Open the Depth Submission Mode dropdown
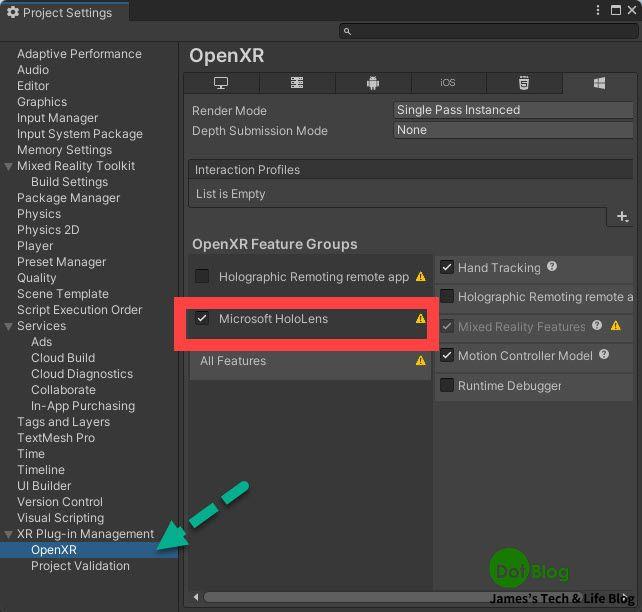642x612 pixels. click(x=513, y=130)
